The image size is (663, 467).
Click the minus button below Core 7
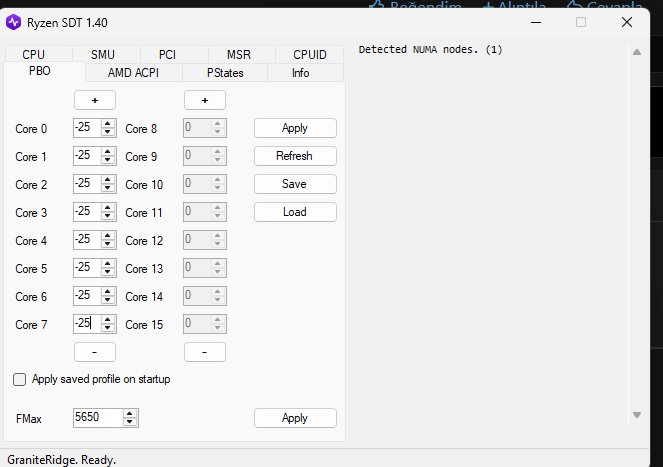pos(95,352)
